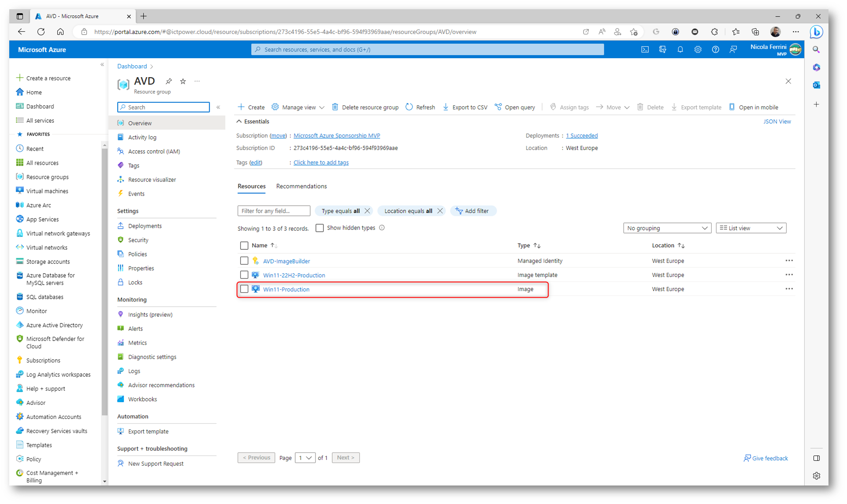Open portal settings gear icon
Screen dimensions: 847x504
[698, 50]
